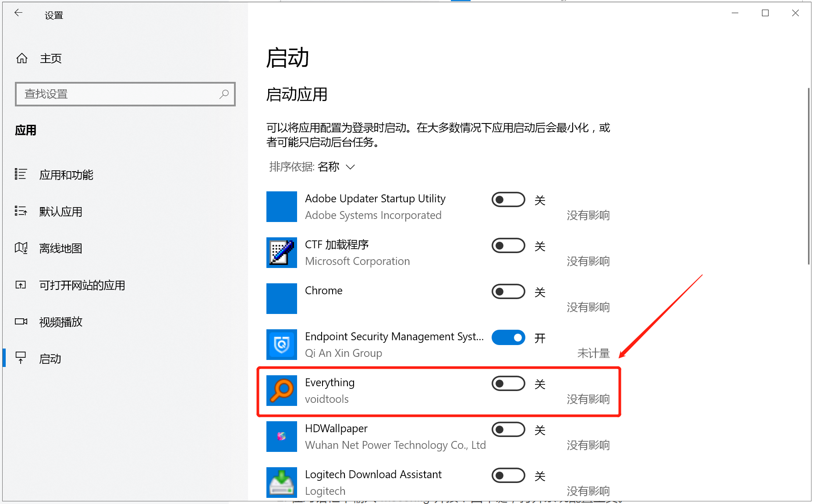Click the Qi An Xin Group text
The image size is (815, 504).
pos(344,353)
